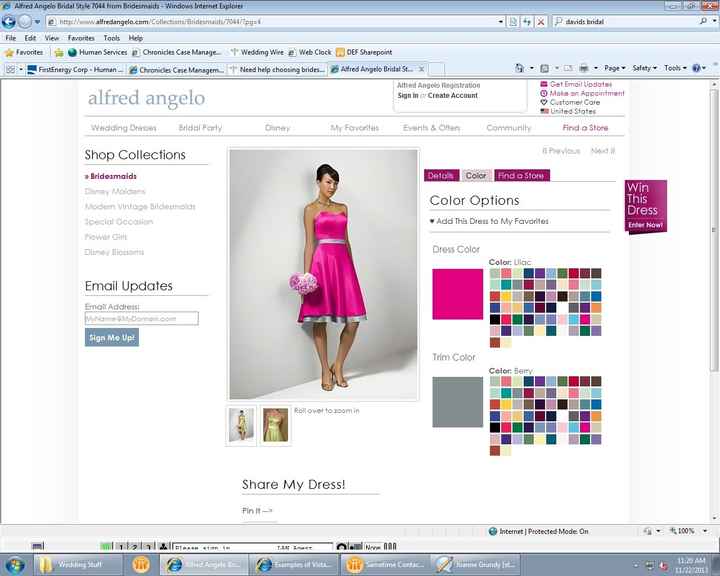Image resolution: width=720 pixels, height=576 pixels.
Task: Click the Wedding Wire favorites bar link
Action: tap(257, 52)
